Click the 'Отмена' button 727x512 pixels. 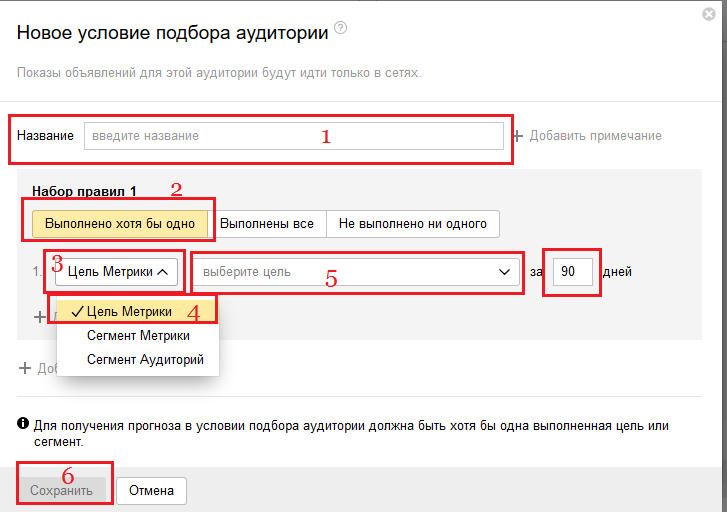[151, 491]
